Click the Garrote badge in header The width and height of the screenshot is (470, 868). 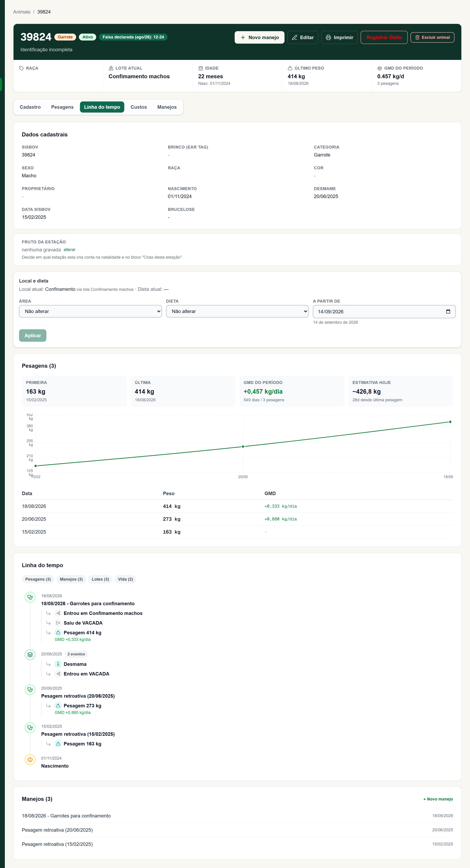(65, 37)
